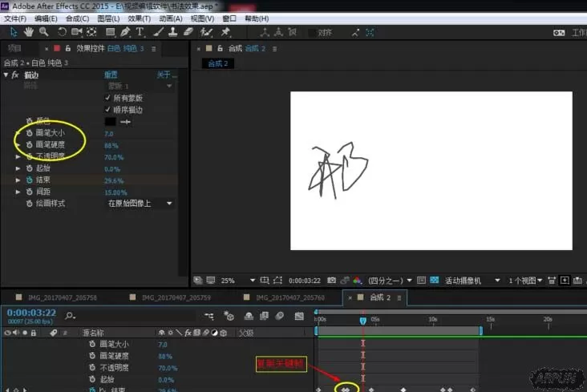Click the 重置 reset link
Screen dimensions: 587x392
pos(111,75)
